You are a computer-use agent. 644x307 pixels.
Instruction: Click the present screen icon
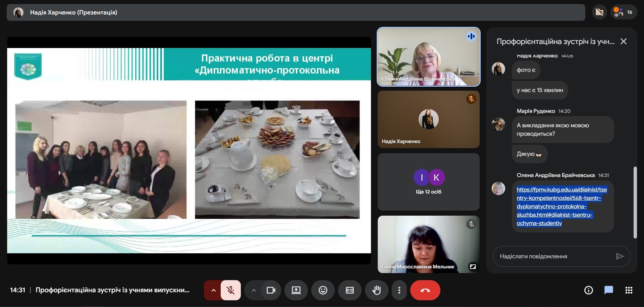click(x=296, y=290)
